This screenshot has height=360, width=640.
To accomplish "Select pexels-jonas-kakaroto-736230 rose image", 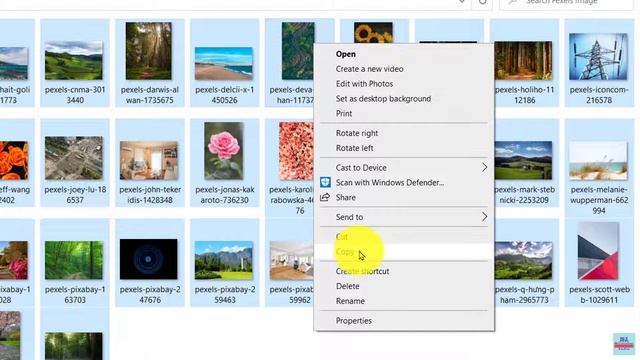I will [x=224, y=151].
